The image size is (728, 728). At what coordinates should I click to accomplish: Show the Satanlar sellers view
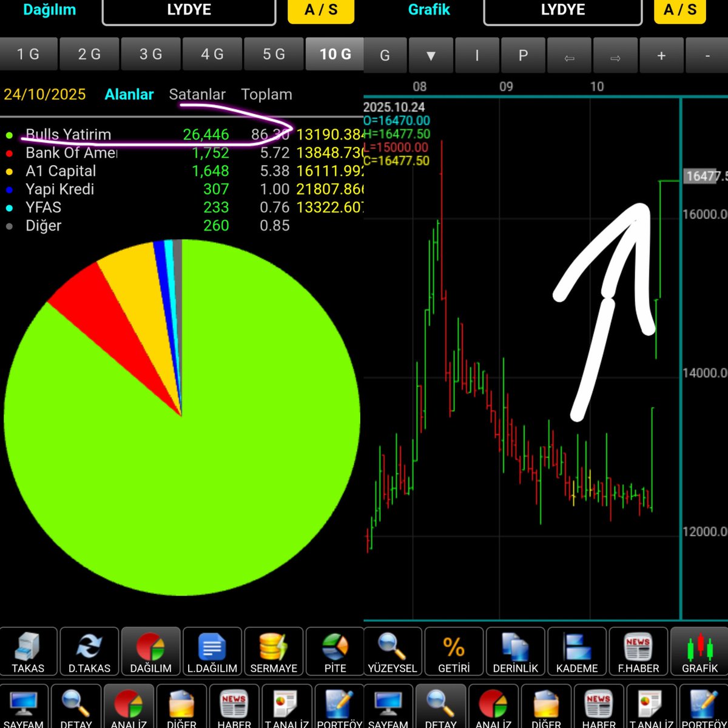(x=197, y=95)
